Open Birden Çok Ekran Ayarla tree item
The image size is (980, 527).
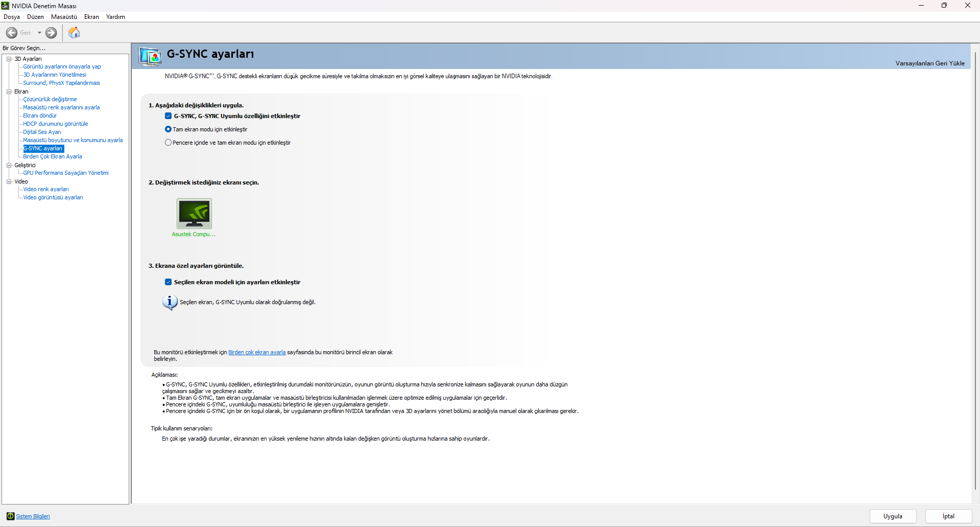53,156
